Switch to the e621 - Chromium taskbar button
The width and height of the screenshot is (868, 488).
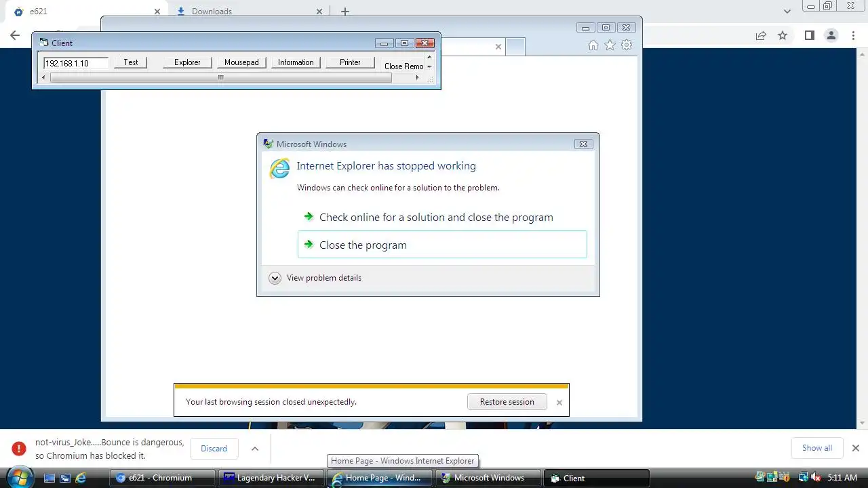(x=163, y=478)
